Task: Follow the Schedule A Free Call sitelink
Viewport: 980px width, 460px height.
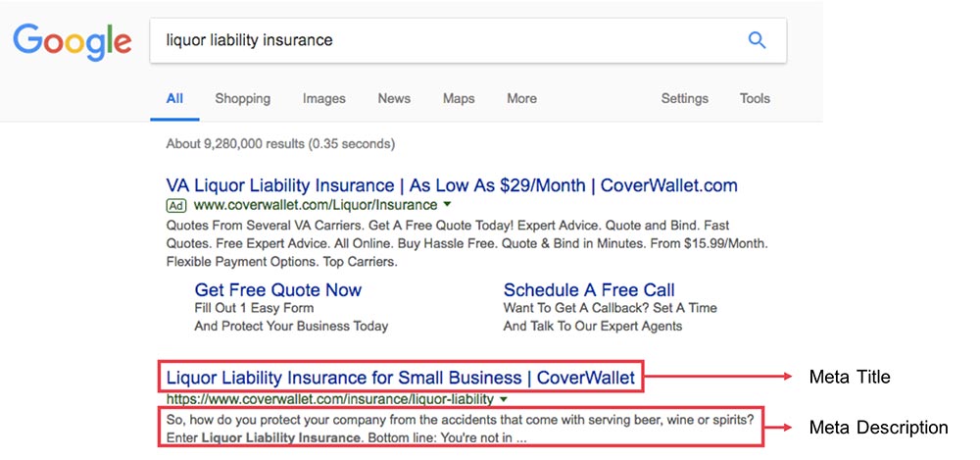Action: [x=589, y=289]
